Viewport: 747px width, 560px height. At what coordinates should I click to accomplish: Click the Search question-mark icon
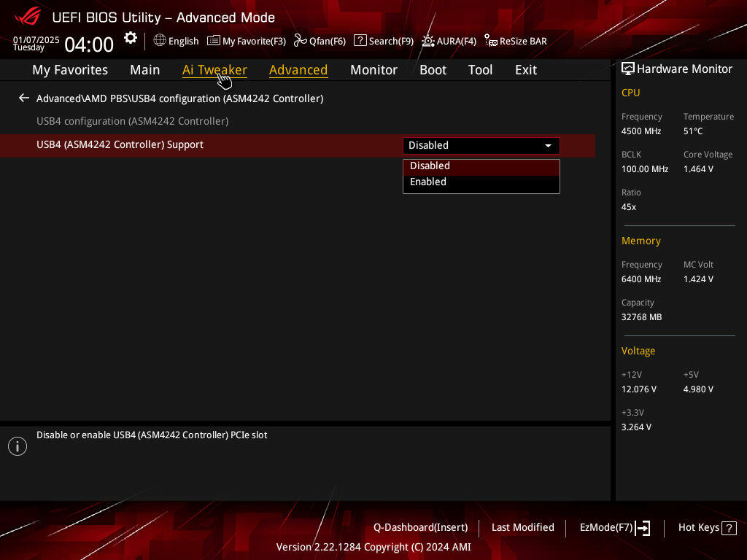360,41
